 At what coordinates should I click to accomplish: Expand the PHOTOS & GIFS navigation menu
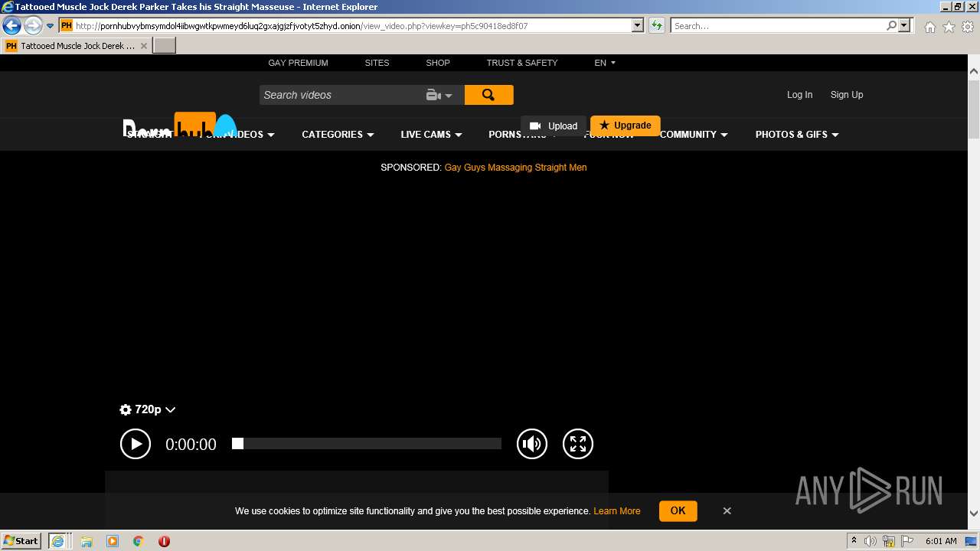[x=797, y=135]
